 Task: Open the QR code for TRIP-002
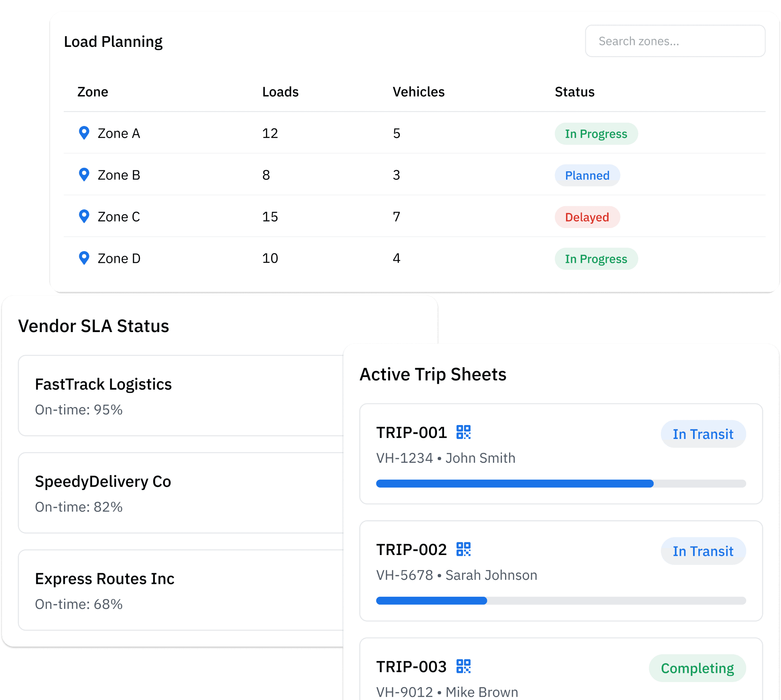click(463, 549)
